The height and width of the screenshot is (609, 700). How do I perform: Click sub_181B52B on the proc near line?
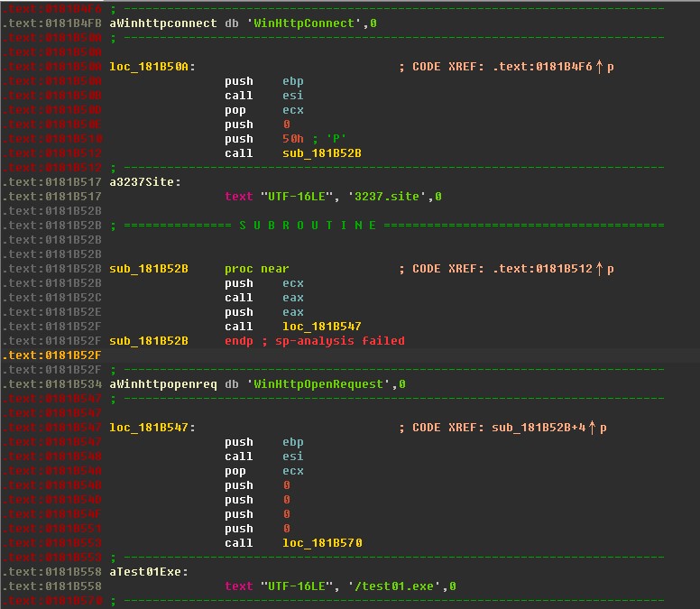pos(149,269)
